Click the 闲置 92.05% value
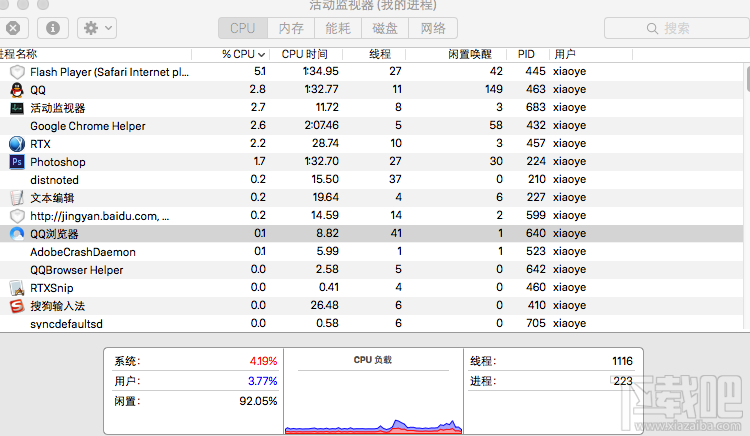Viewport: 750px width, 436px height. (258, 401)
